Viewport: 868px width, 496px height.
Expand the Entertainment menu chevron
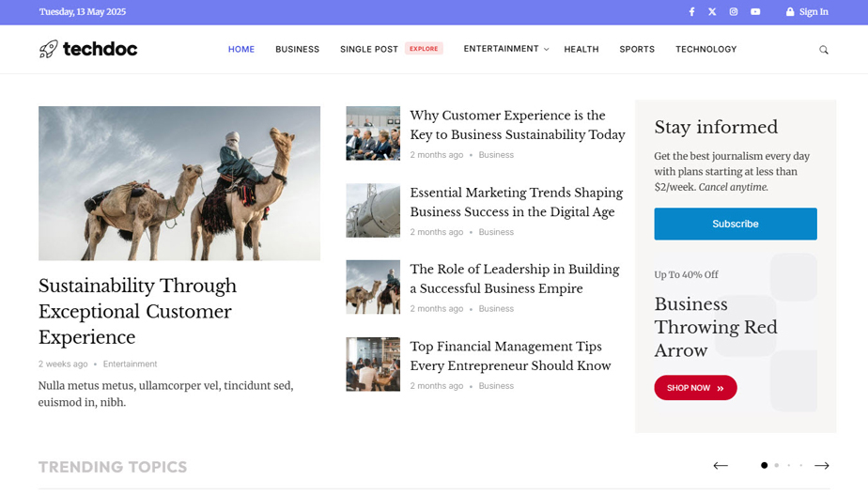(x=547, y=49)
